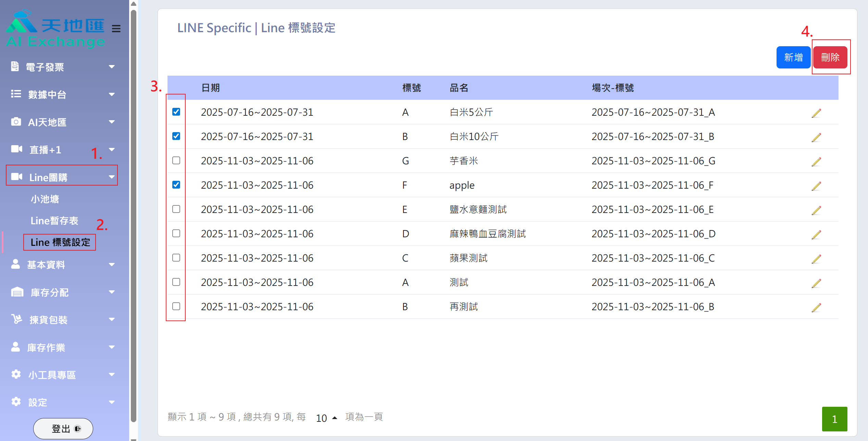The height and width of the screenshot is (441, 868).
Task: Click edit pencil for 芋香米 row
Action: pyautogui.click(x=816, y=162)
